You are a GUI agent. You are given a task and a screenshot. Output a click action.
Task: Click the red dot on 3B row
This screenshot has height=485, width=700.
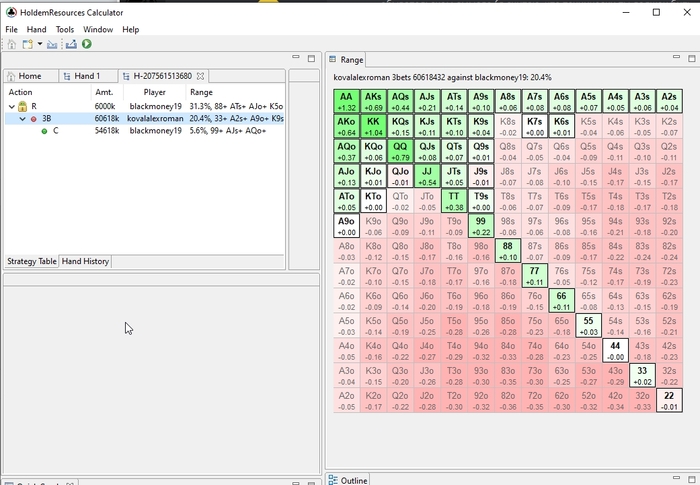[33, 119]
